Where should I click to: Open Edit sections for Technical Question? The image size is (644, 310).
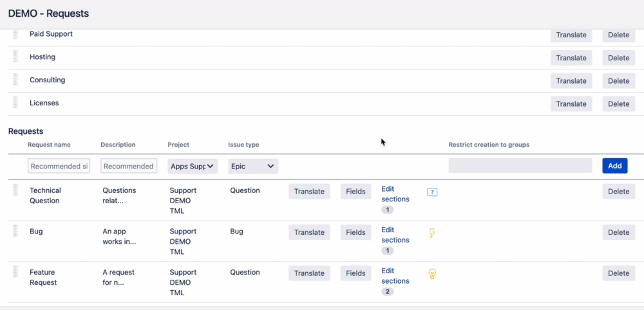[395, 194]
